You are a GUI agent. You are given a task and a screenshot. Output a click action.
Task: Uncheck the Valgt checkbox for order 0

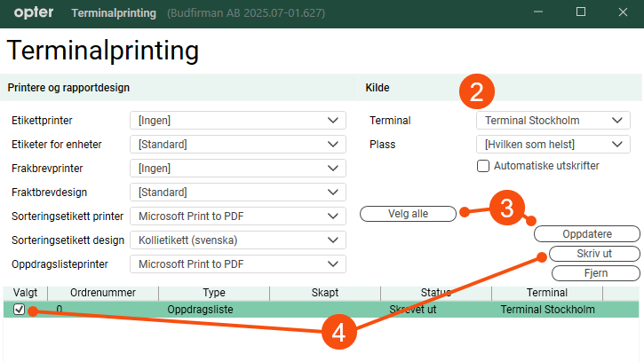click(20, 310)
